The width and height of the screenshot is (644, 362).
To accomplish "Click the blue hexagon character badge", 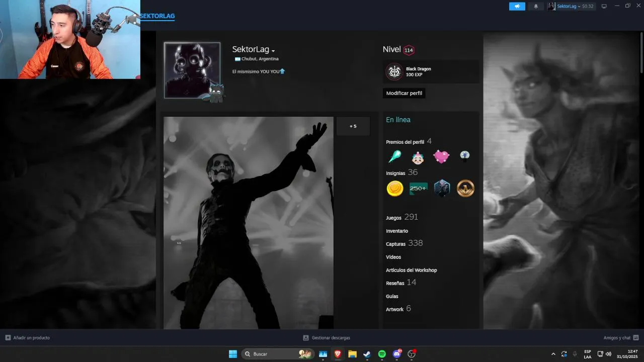I will click(x=442, y=189).
